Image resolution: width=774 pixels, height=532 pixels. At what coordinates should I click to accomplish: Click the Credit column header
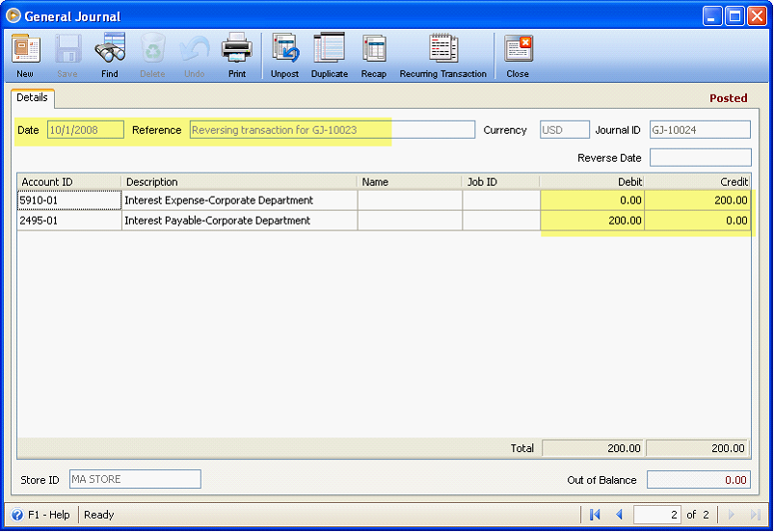point(697,181)
